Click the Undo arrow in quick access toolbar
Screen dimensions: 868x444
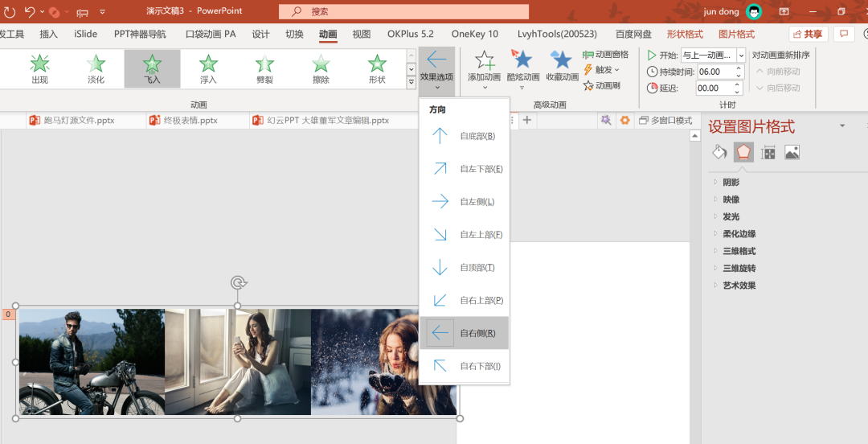coord(30,11)
